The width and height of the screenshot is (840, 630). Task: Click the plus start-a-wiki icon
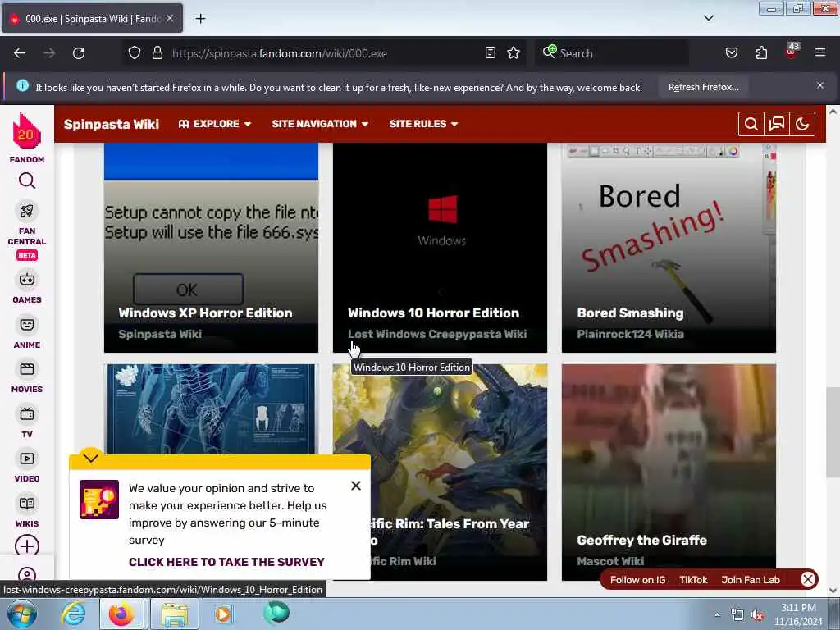[27, 546]
